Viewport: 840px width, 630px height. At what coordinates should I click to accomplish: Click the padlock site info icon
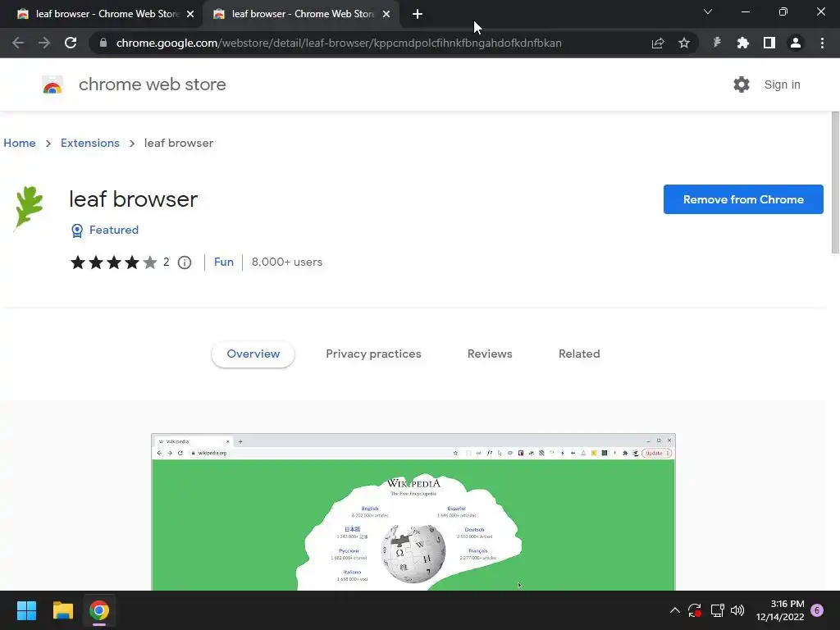pyautogui.click(x=103, y=43)
